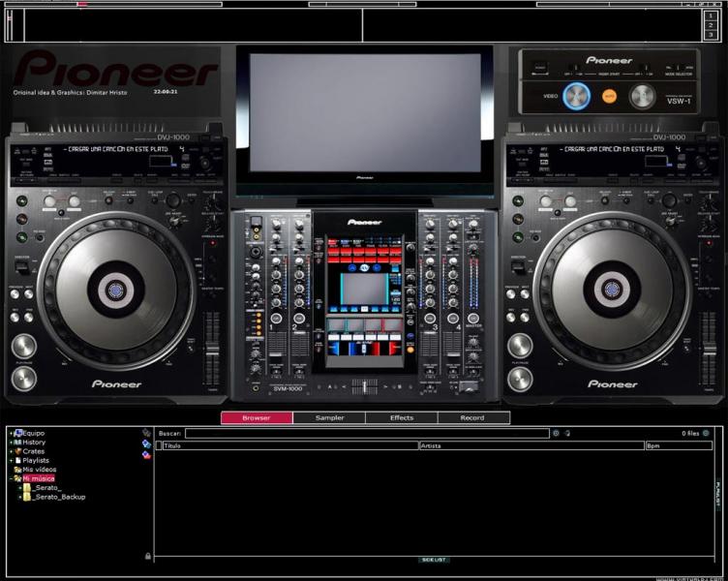Toggle left deck direction switch
This screenshot has height=581, width=728.
21,267
